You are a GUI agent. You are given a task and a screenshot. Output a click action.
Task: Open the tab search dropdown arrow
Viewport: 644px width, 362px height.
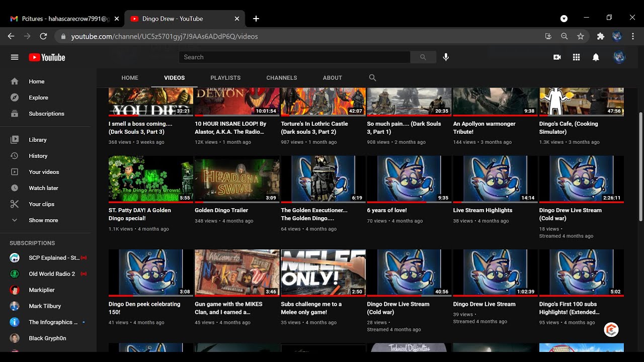[x=564, y=19]
